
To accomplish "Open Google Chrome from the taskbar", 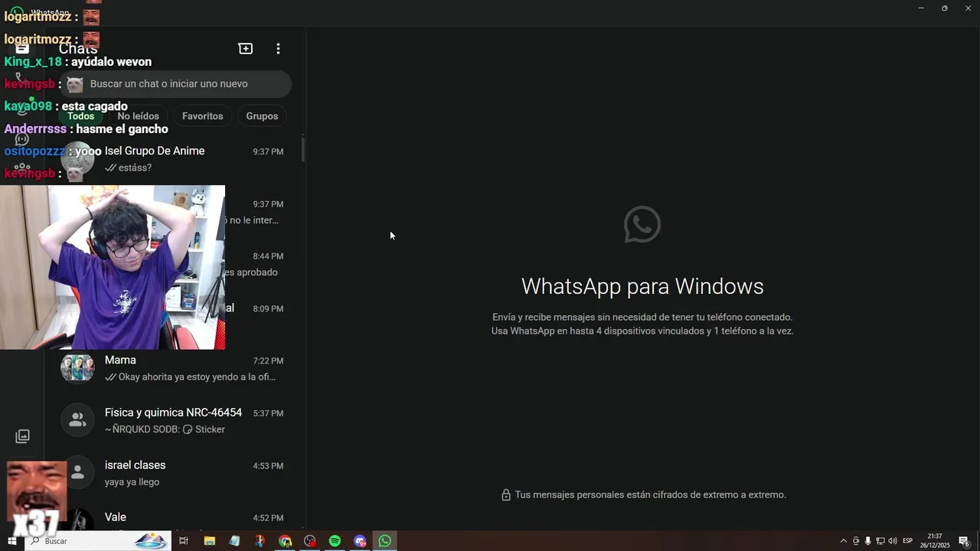I will pos(285,541).
